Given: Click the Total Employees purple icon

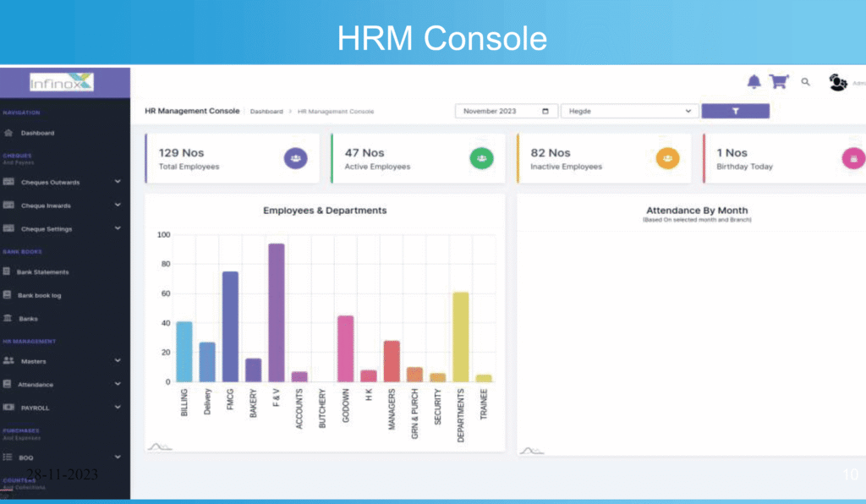Looking at the screenshot, I should pyautogui.click(x=294, y=158).
